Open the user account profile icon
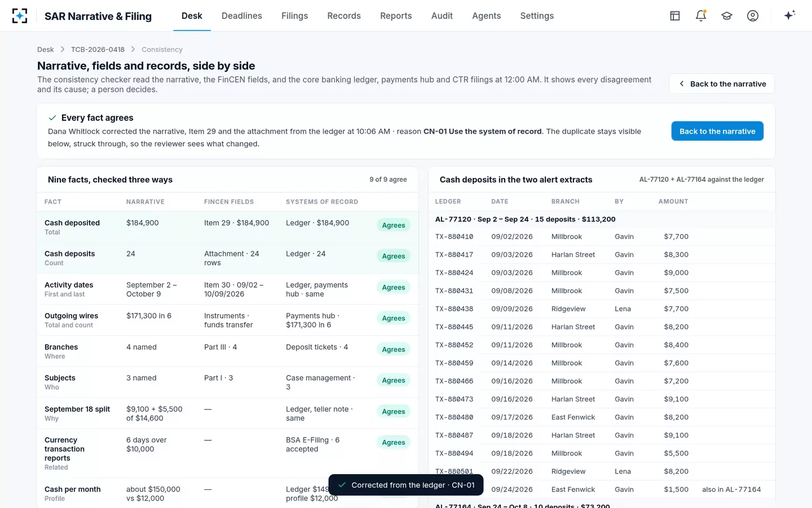 point(753,16)
